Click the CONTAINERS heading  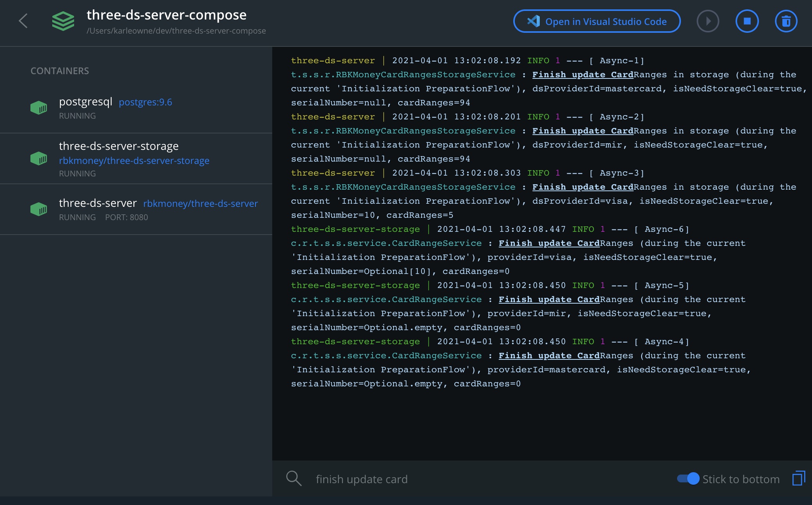[60, 71]
